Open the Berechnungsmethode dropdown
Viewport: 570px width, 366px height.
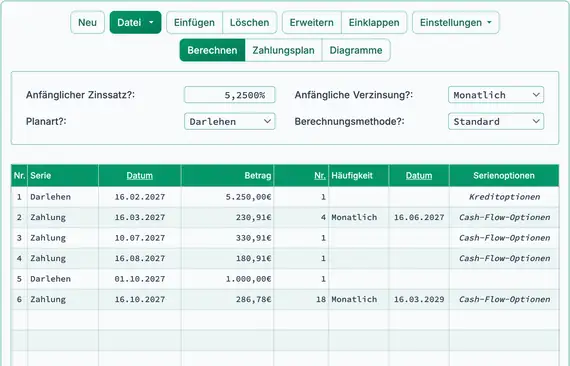coord(496,121)
